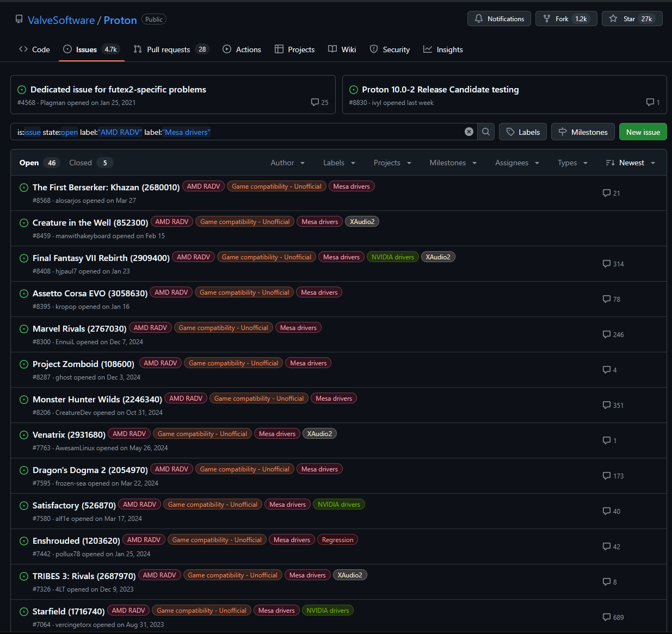672x634 pixels.
Task: Open the Newest sort dropdown
Action: [631, 163]
